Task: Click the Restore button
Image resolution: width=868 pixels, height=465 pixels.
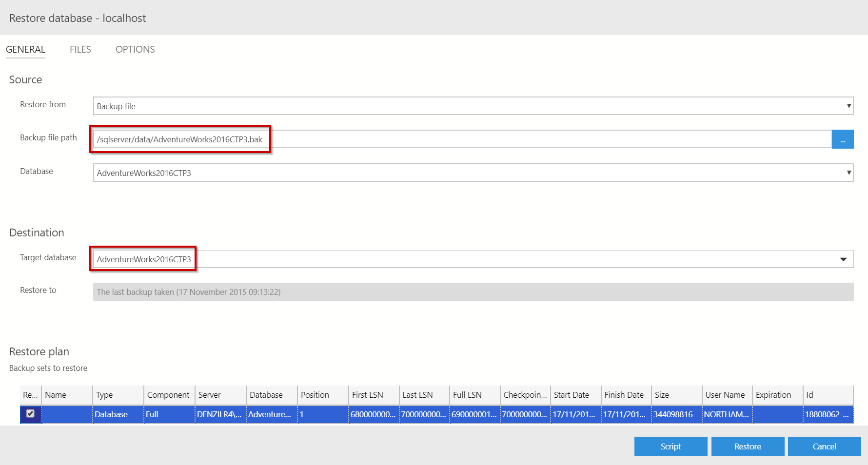Action: pyautogui.click(x=747, y=446)
